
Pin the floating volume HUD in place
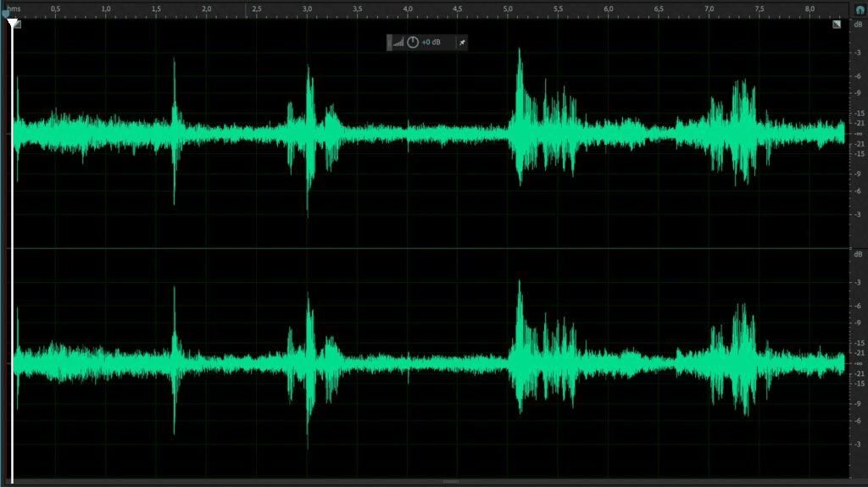462,42
